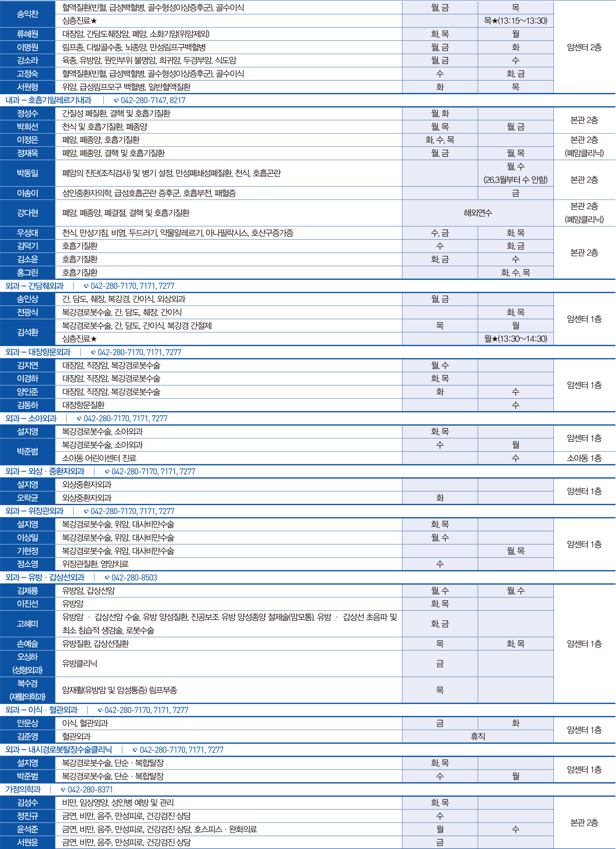
Task: Click 월★(13:30~14:30) schedule cell
Action: (x=515, y=339)
